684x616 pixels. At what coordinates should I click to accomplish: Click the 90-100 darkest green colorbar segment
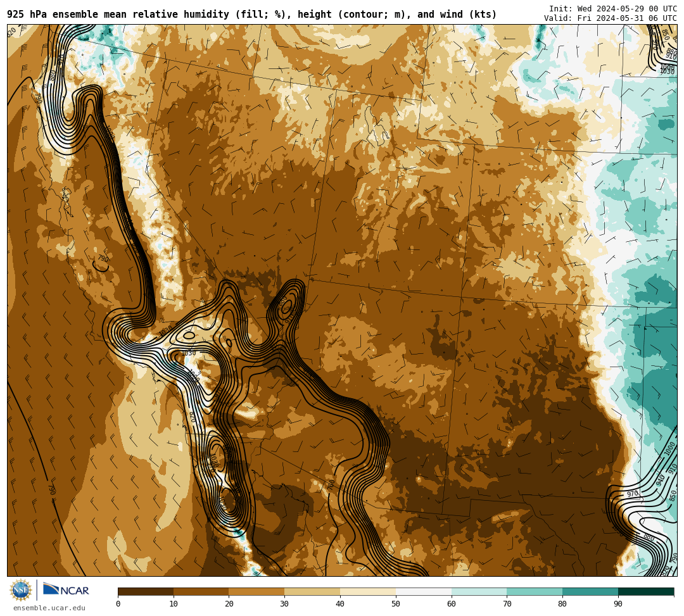tap(646, 591)
